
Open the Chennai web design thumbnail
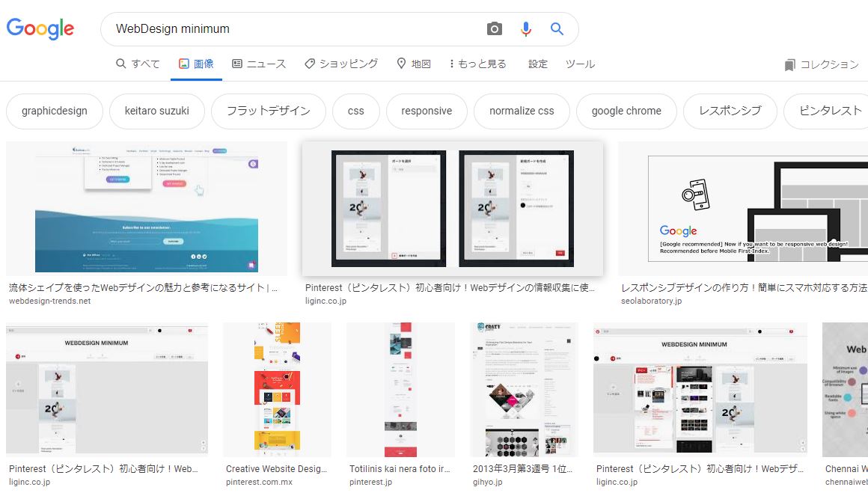click(846, 390)
